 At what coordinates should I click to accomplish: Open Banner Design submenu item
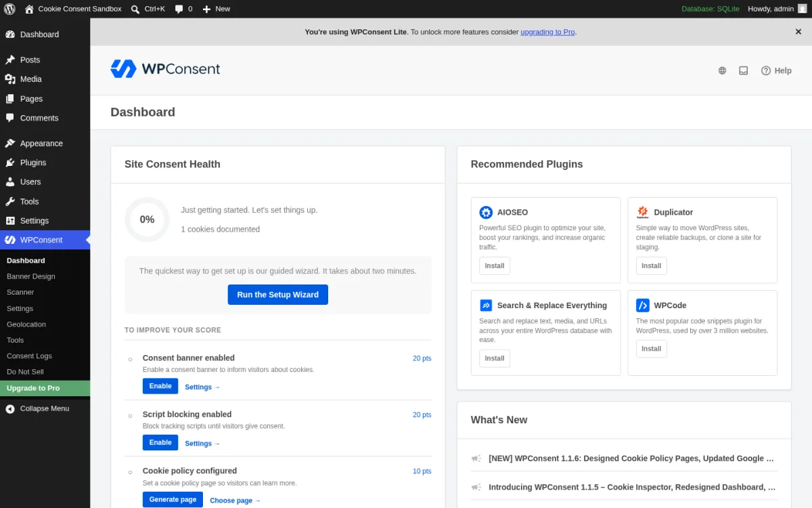pos(31,276)
